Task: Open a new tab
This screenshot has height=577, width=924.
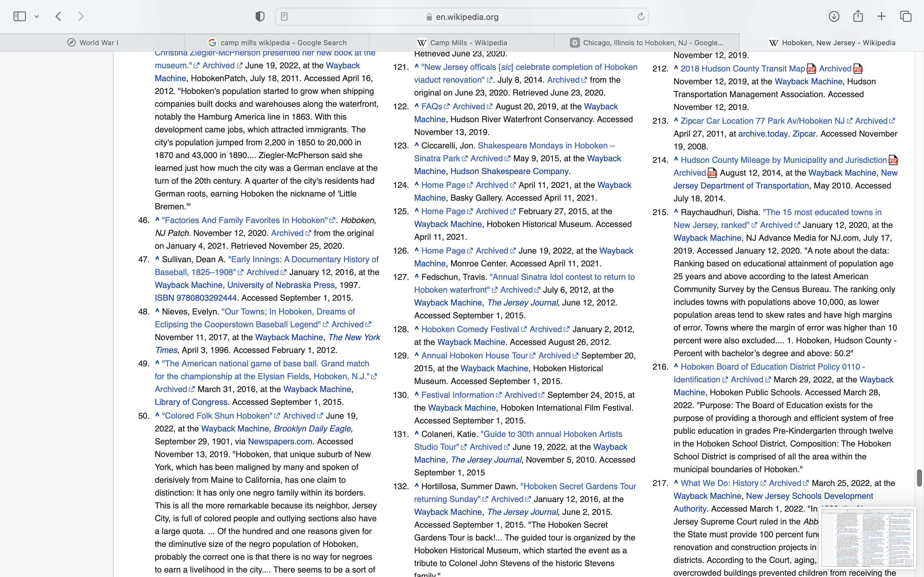Action: click(x=882, y=16)
